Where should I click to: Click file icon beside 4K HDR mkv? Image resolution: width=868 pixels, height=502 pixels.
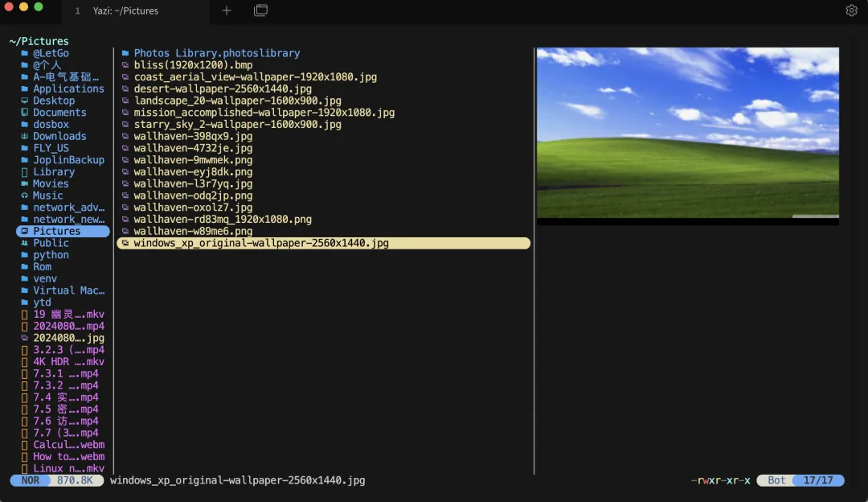click(24, 362)
